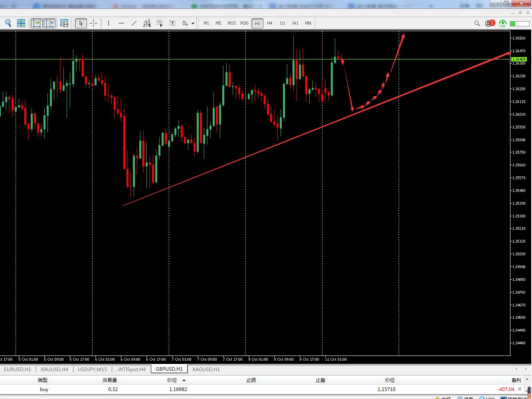Viewport: 532px width, 399px height.
Task: Click the -407.04 profit value
Action: (506, 389)
